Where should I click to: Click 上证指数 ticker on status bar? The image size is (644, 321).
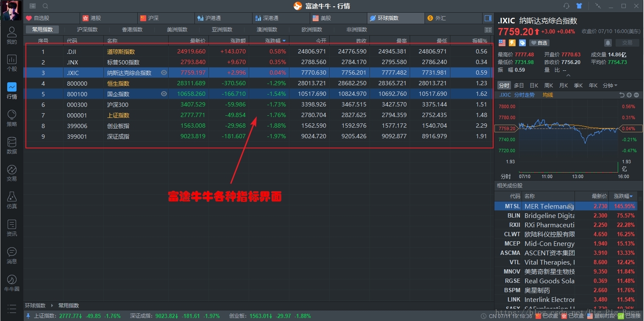(x=77, y=316)
